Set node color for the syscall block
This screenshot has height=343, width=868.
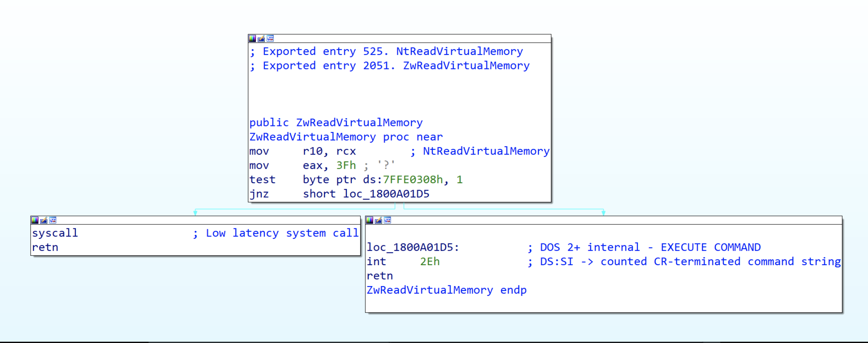point(35,220)
